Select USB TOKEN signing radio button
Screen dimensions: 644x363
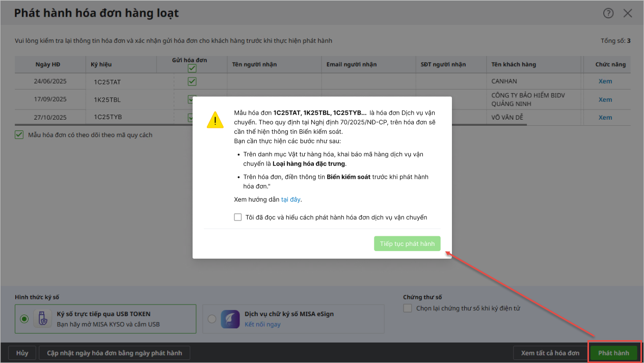(x=24, y=319)
